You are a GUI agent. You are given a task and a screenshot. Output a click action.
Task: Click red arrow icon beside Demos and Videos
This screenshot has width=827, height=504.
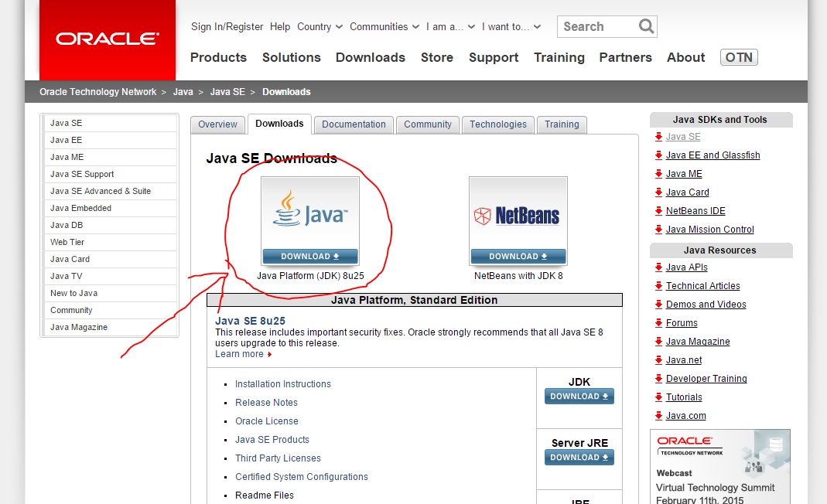(x=658, y=305)
